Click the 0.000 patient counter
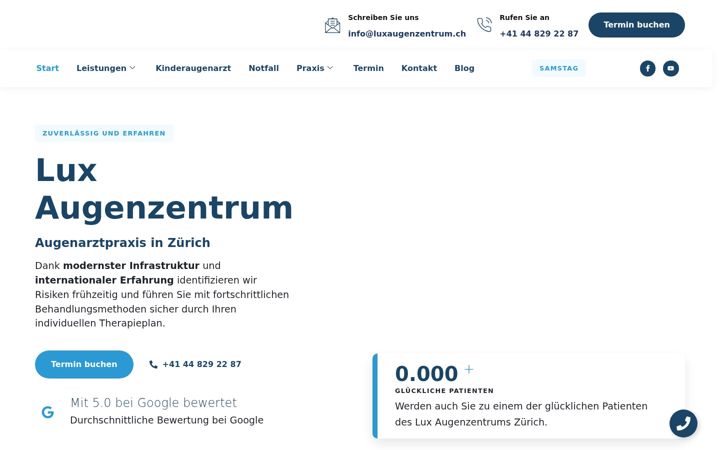Image resolution: width=720 pixels, height=450 pixels. click(426, 373)
